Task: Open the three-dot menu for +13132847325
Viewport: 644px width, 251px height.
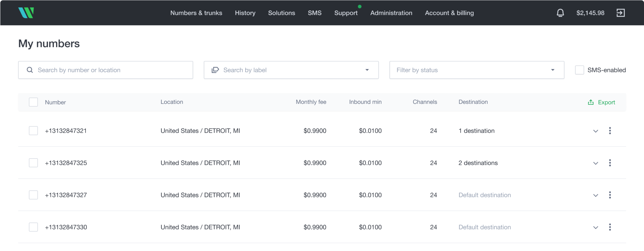Action: [610, 163]
